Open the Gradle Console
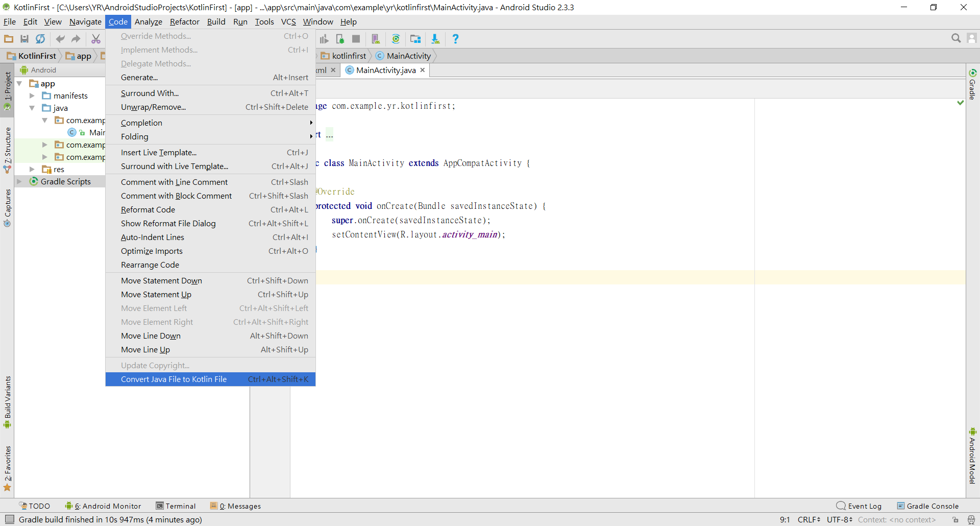The width and height of the screenshot is (980, 526). pyautogui.click(x=928, y=506)
